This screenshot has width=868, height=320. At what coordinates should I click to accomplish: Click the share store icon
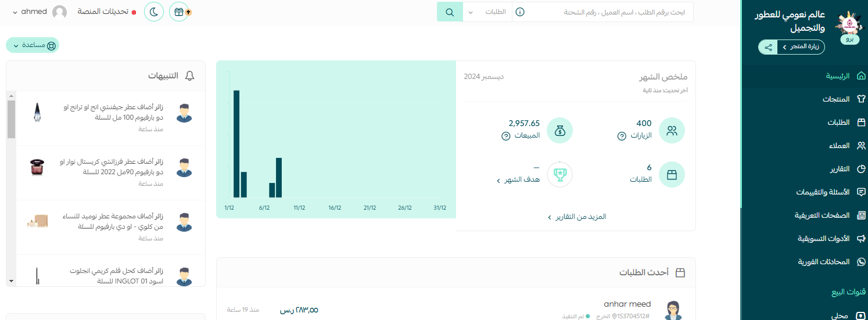[x=769, y=47]
